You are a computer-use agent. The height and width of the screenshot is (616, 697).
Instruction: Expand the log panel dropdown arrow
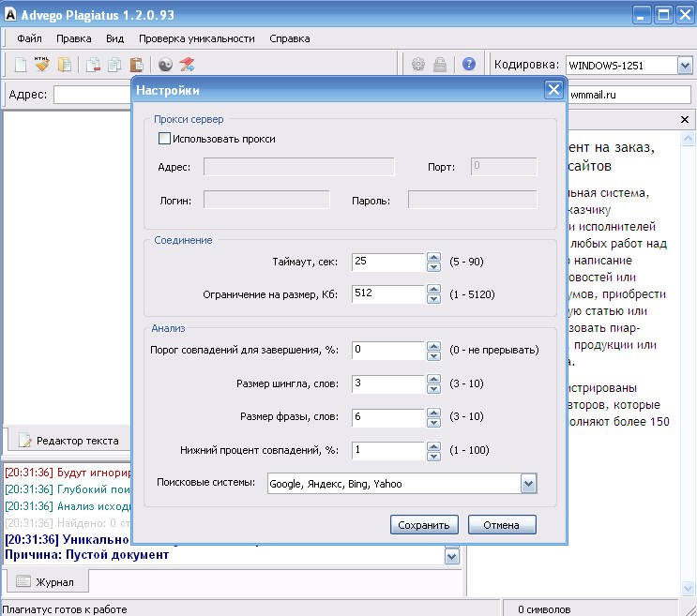coord(452,556)
